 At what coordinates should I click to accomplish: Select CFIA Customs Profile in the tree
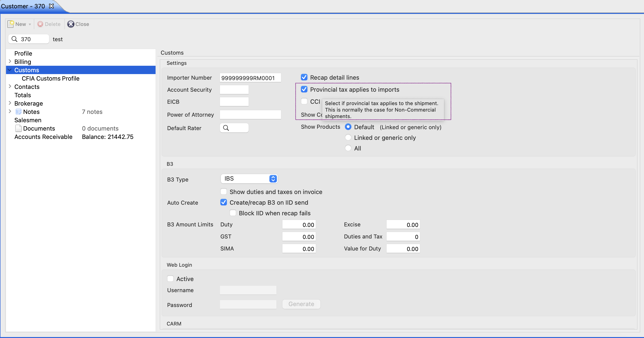point(50,78)
